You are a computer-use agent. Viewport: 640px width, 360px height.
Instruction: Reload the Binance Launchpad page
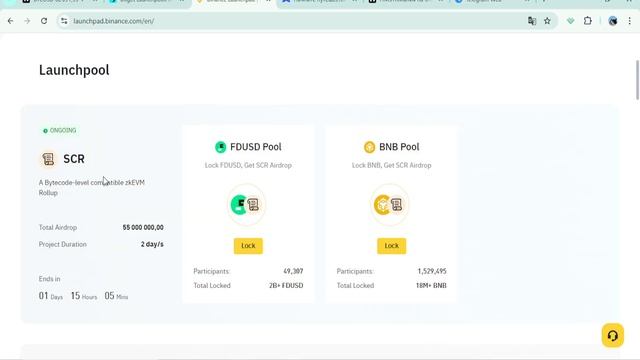click(x=44, y=21)
